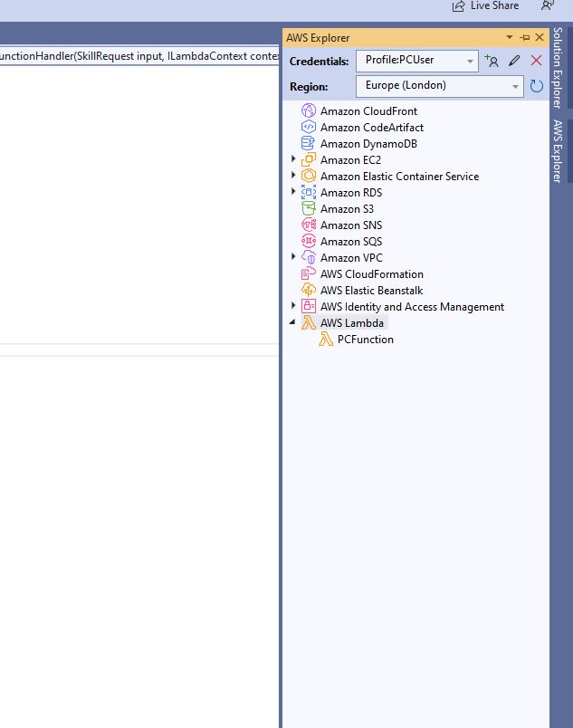The height and width of the screenshot is (728, 573).
Task: Select the Amazon VPC label
Action: point(351,258)
